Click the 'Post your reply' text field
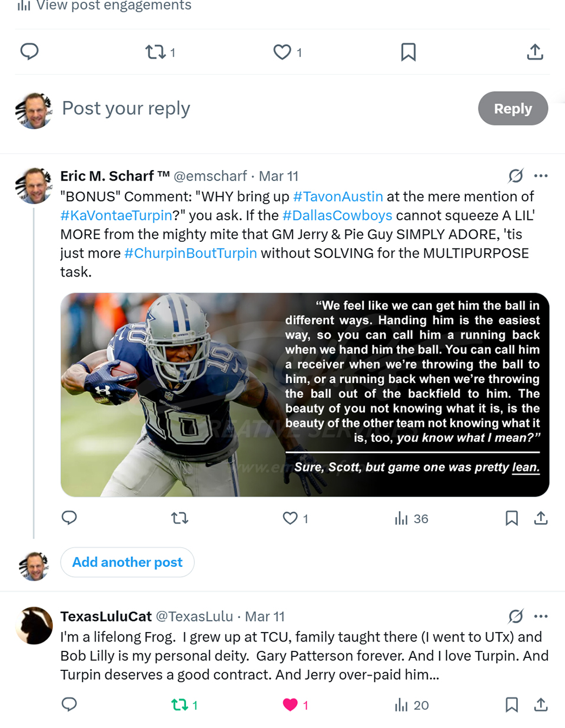 pos(126,108)
